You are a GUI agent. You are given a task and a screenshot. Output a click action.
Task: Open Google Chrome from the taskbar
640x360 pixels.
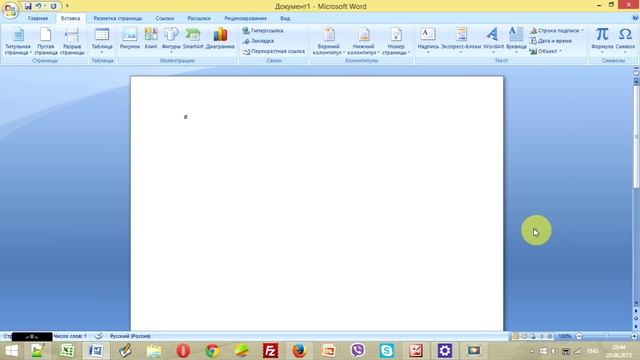(212, 351)
